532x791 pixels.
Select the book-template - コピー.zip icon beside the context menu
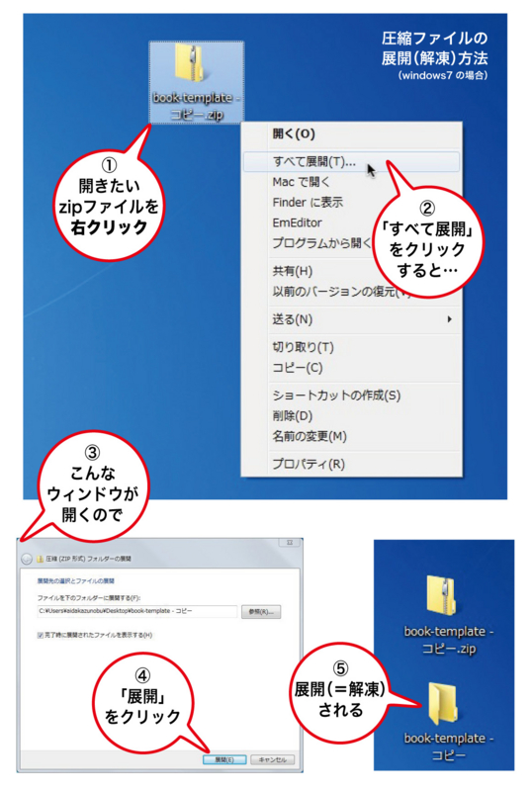pos(197,82)
